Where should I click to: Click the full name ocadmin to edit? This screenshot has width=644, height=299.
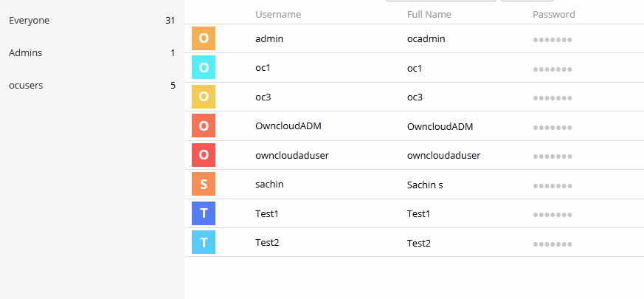426,39
